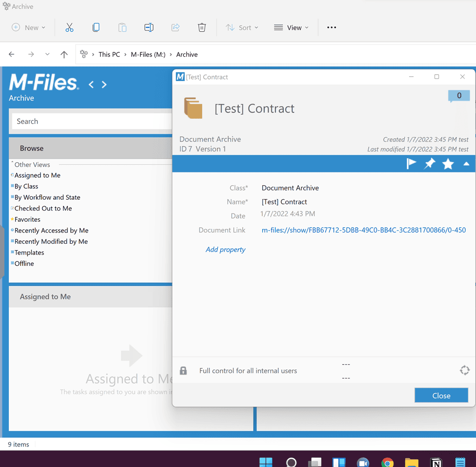Image resolution: width=476 pixels, height=467 pixels.
Task: Open Recently Modified by Me view
Action: click(x=51, y=241)
